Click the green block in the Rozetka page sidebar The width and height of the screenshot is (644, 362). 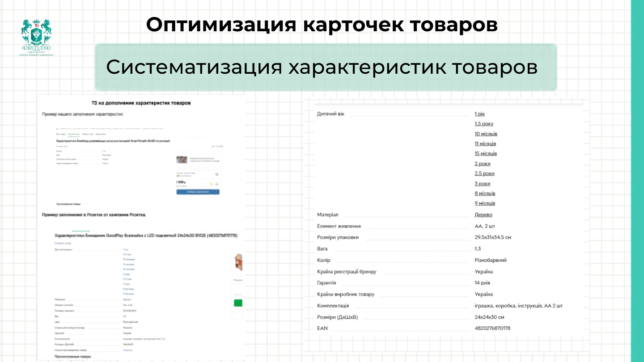(x=238, y=303)
